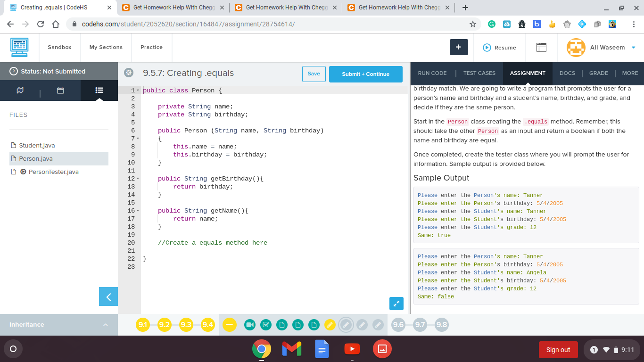Switch to the TEST CASES tab

[x=479, y=73]
